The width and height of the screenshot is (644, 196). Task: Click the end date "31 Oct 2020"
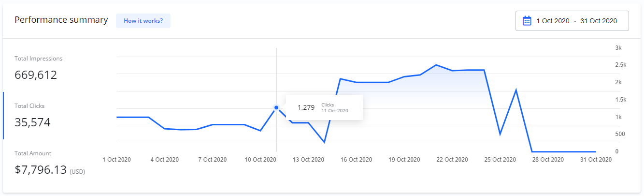point(599,21)
